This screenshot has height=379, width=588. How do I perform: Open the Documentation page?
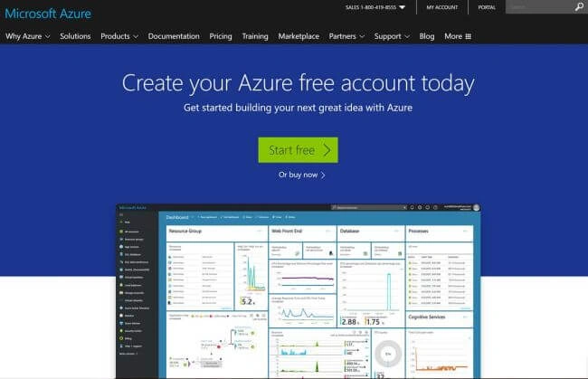[x=174, y=36]
